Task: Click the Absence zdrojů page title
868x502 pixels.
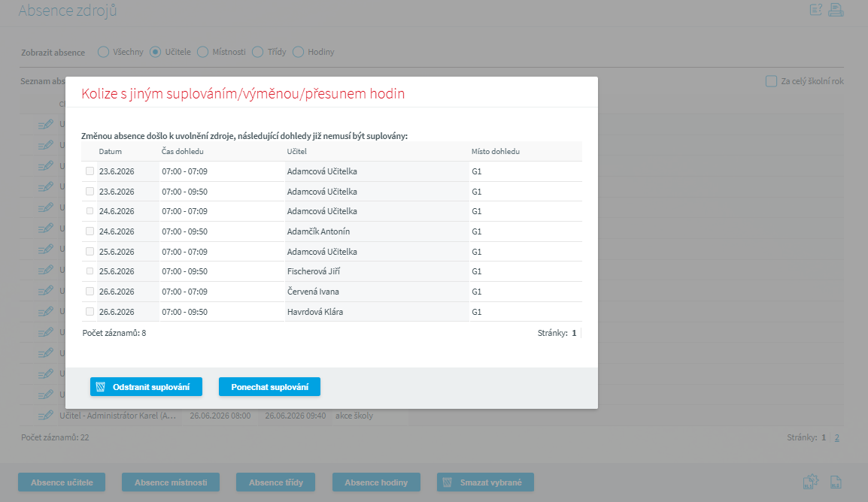Action: point(68,11)
